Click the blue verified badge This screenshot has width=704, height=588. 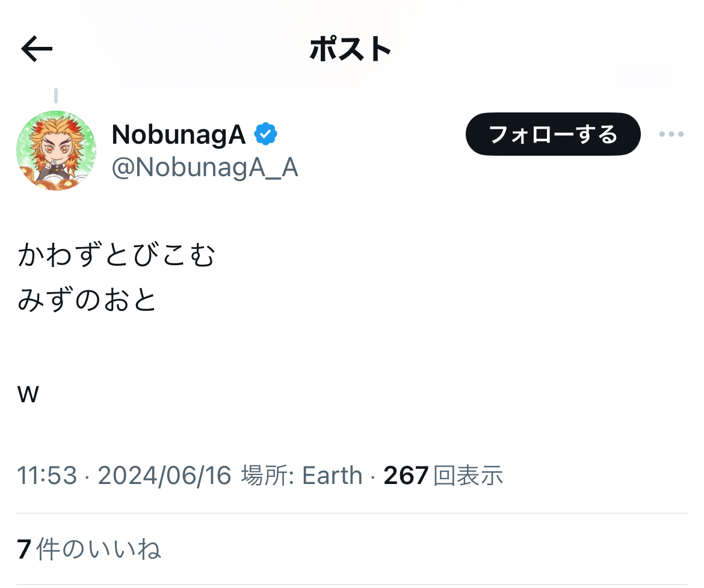coord(265,135)
